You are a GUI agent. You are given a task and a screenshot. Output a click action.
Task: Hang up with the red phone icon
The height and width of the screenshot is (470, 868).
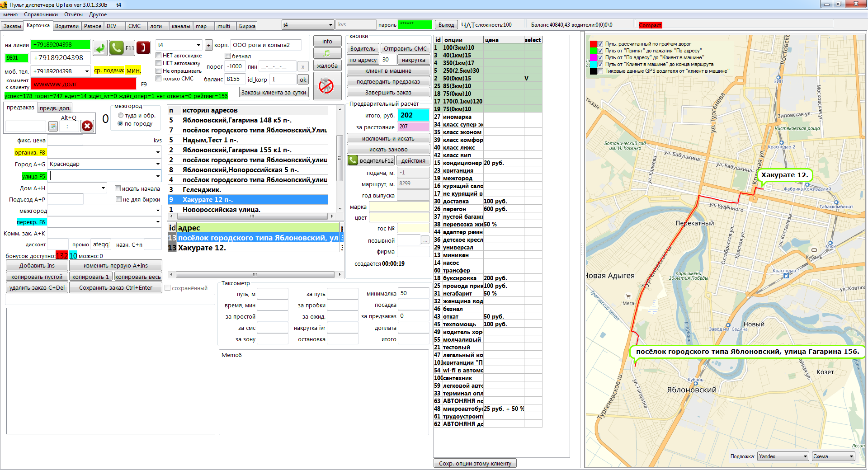pyautogui.click(x=143, y=48)
